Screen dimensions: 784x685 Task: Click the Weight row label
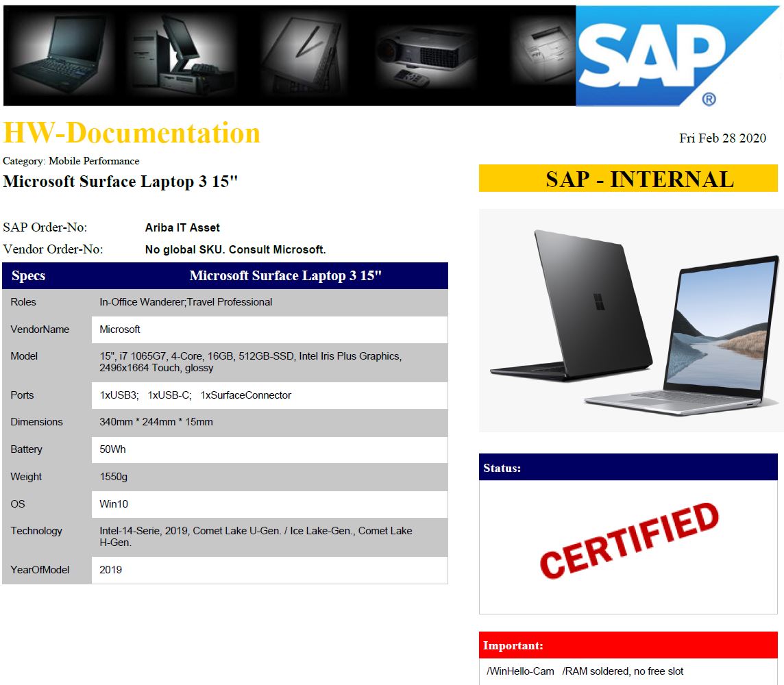(x=26, y=477)
